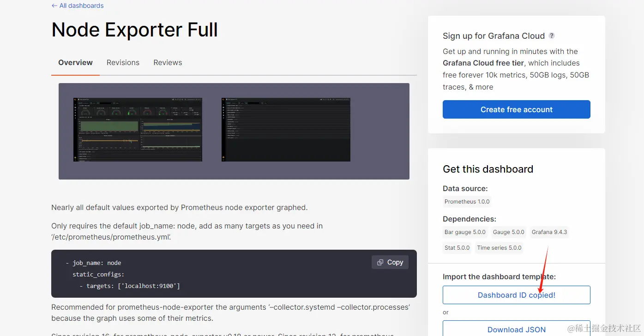Switch to the Revisions tab

tap(123, 62)
